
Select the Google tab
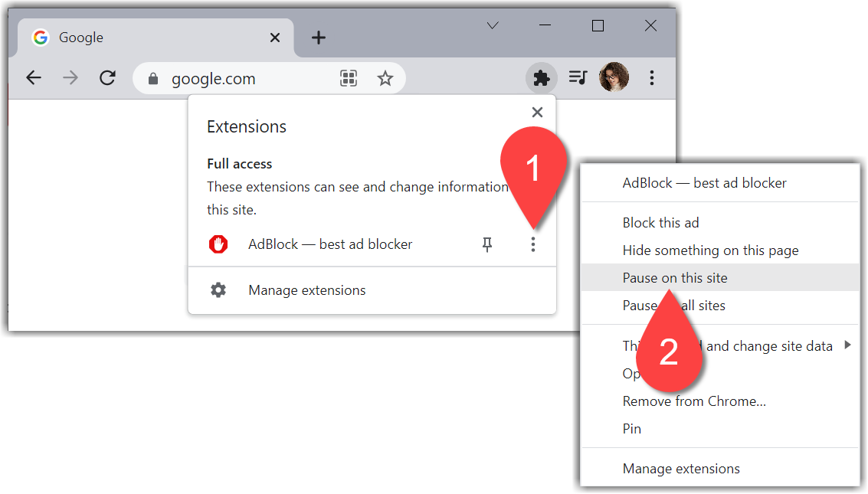click(x=156, y=38)
